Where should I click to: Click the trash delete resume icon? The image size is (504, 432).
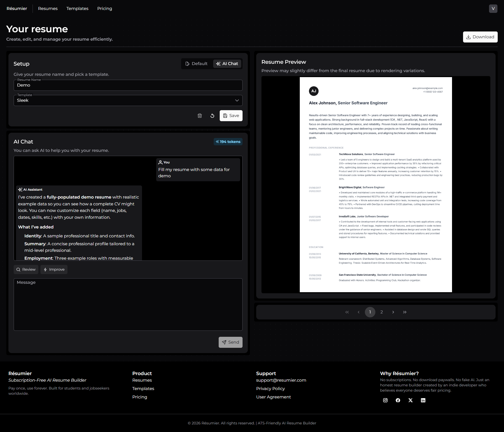click(x=200, y=116)
